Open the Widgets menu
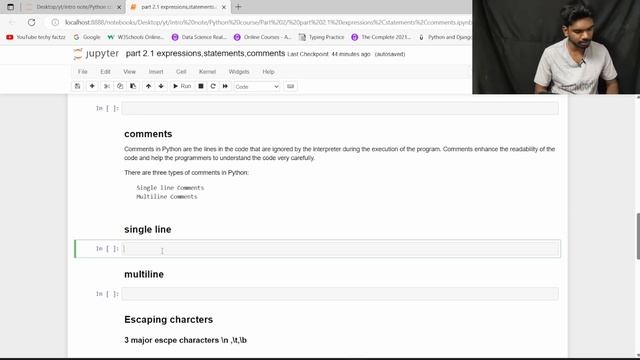 pos(239,72)
